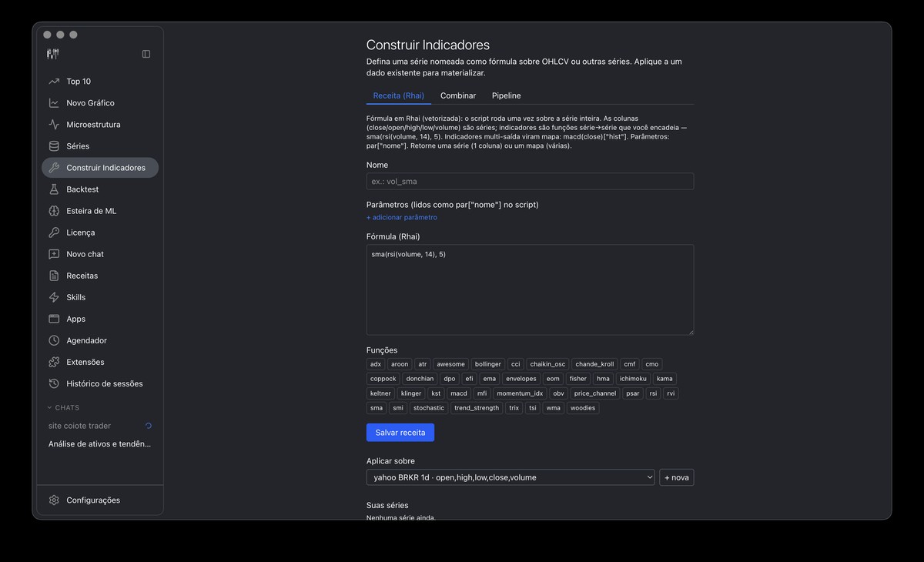Insert the woodies function chip
Screen dimensions: 924x562
point(583,408)
